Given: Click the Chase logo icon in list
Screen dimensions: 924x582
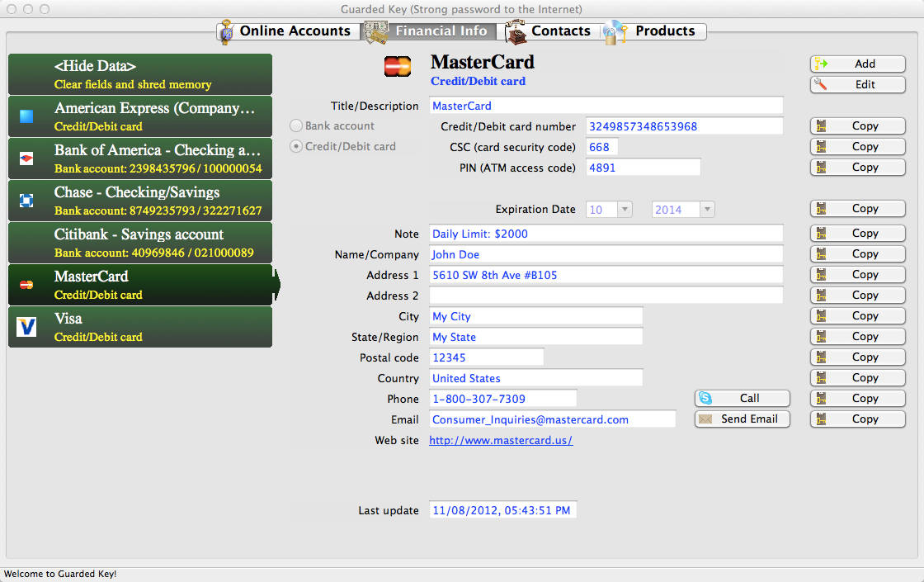Looking at the screenshot, I should tap(26, 201).
